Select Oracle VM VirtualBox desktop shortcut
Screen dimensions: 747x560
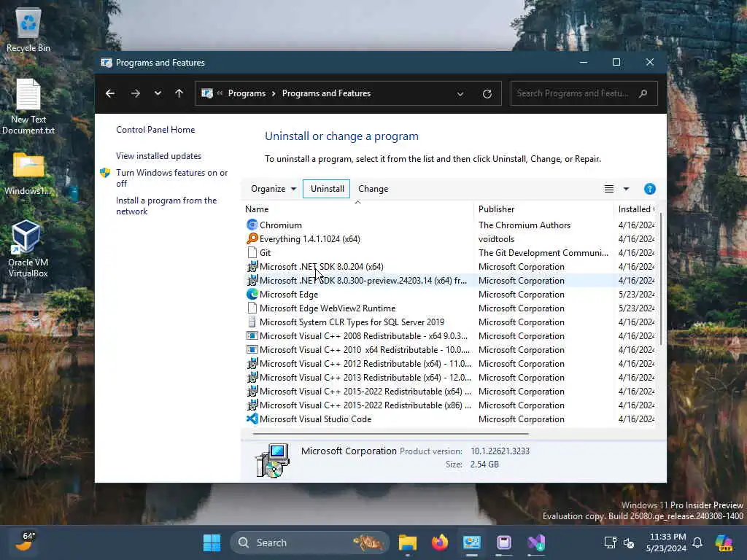pyautogui.click(x=28, y=249)
